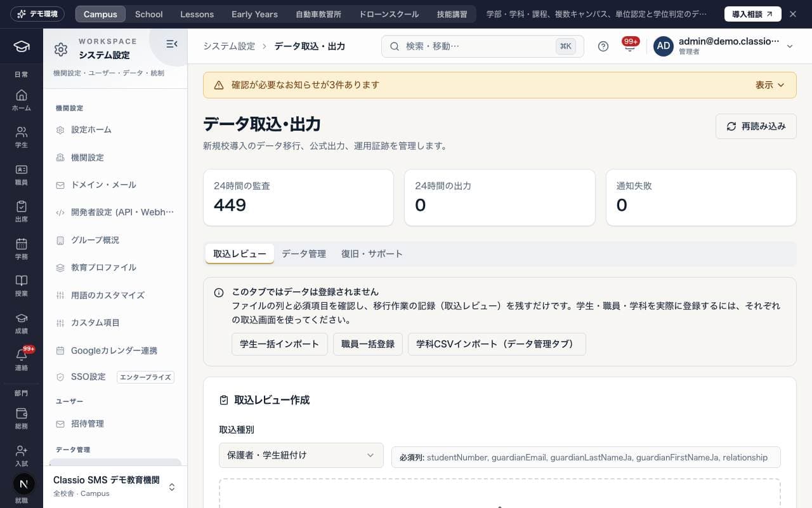
Task: Open 設定ホーム in the sidebar
Action: point(115,130)
